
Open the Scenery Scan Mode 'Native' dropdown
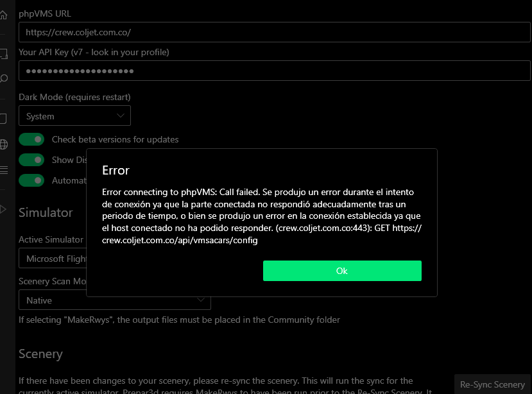114,300
